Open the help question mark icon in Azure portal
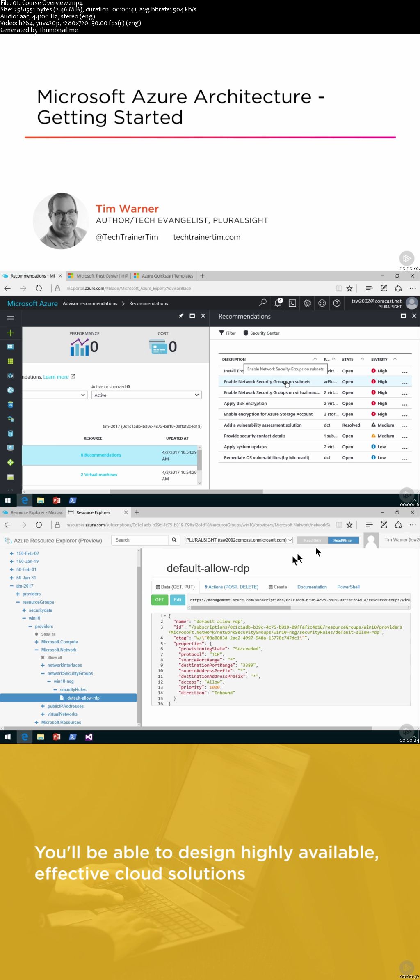 click(x=337, y=303)
